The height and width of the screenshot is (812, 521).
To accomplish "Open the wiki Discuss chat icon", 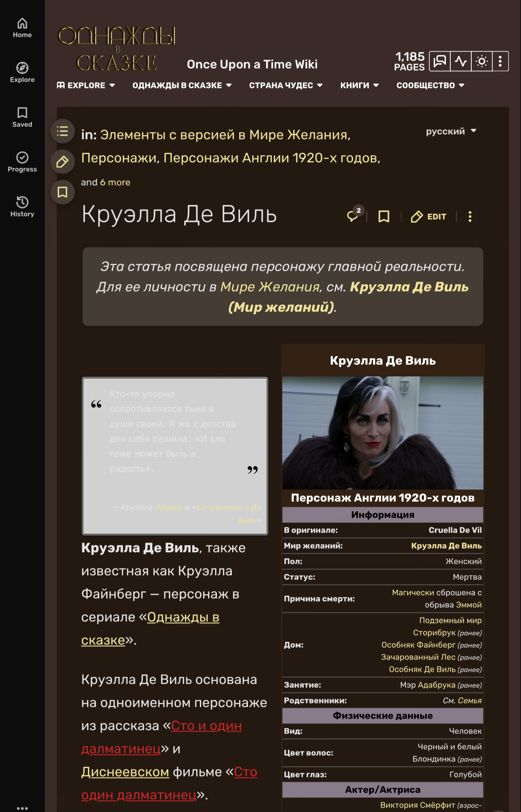I will pos(439,61).
